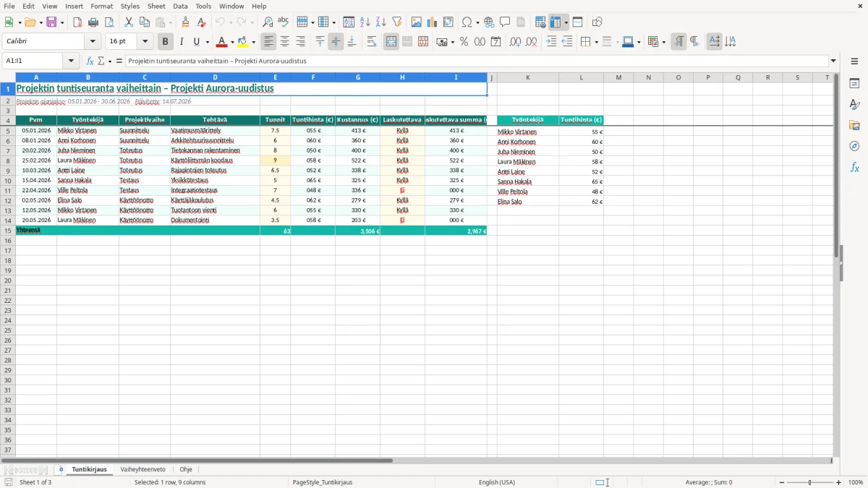
Task: Open background color dropdown arrow
Action: [253, 42]
